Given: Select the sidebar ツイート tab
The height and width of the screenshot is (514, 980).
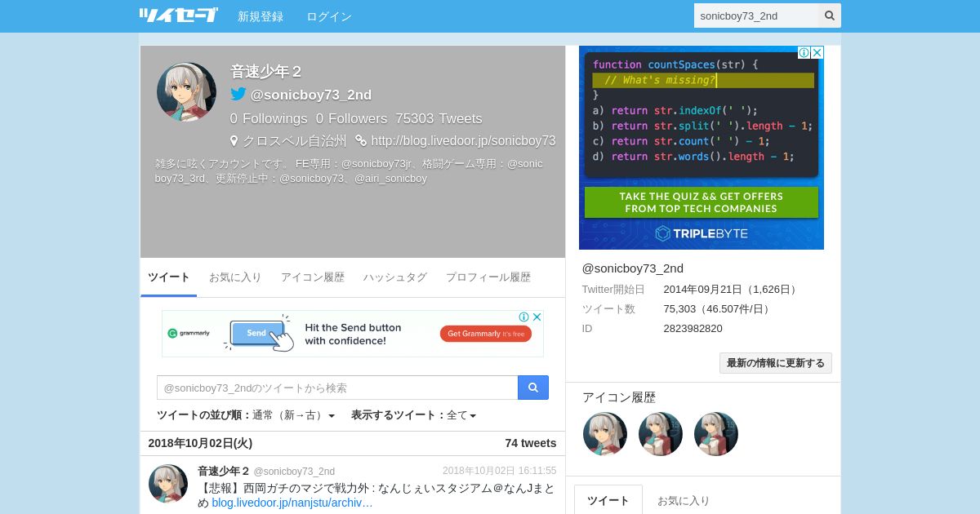Looking at the screenshot, I should pos(608,500).
